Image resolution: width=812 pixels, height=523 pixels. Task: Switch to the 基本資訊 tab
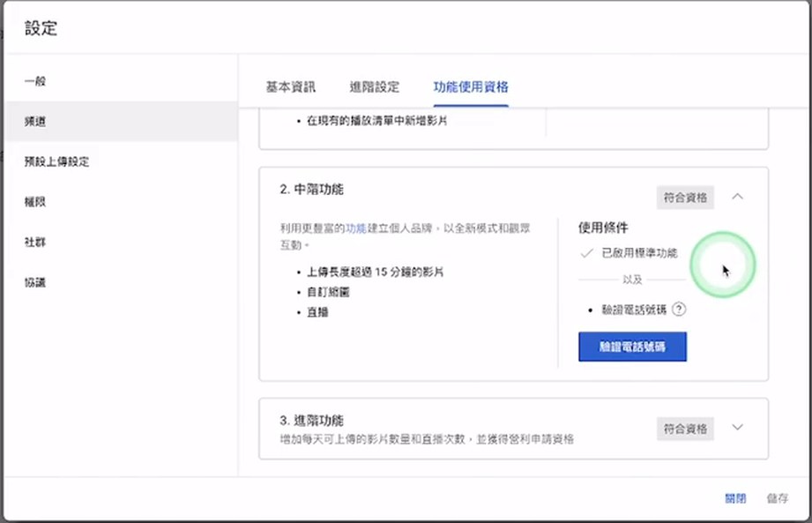coord(291,87)
